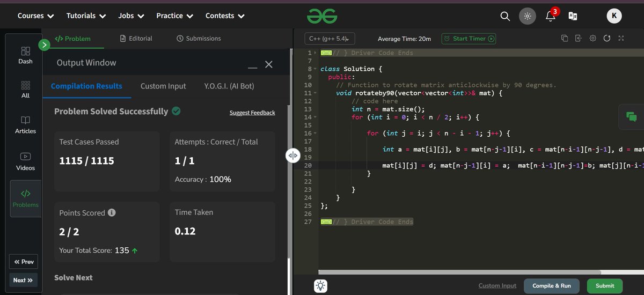Click the 'Your Total Score: 135' text
644x295 pixels.
(98, 250)
